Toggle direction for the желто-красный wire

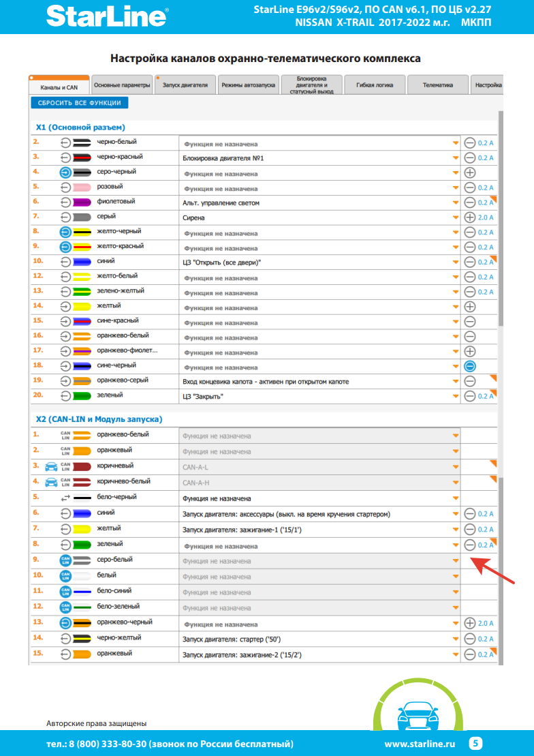point(65,247)
